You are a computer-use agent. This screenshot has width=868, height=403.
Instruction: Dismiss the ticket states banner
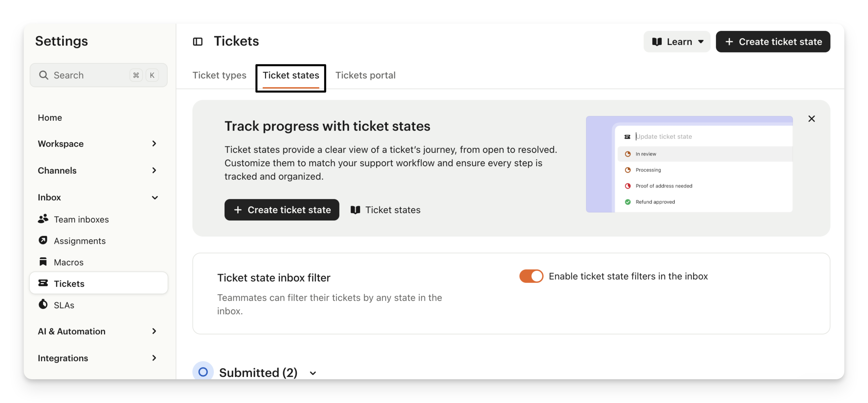(811, 119)
